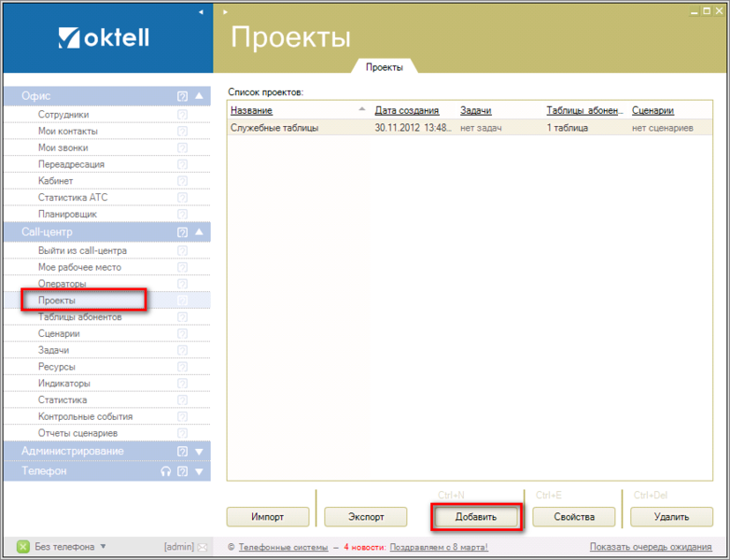Open help icon in Офис section header
730x560 pixels.
coord(183,96)
